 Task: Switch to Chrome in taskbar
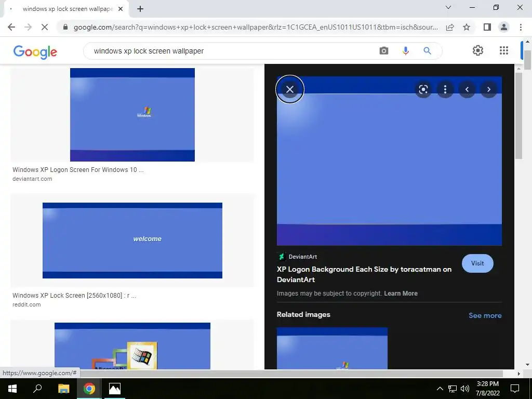89,389
